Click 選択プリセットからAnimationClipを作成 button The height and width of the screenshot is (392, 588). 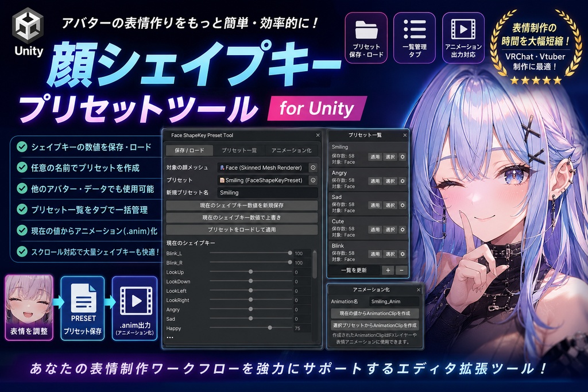374,325
